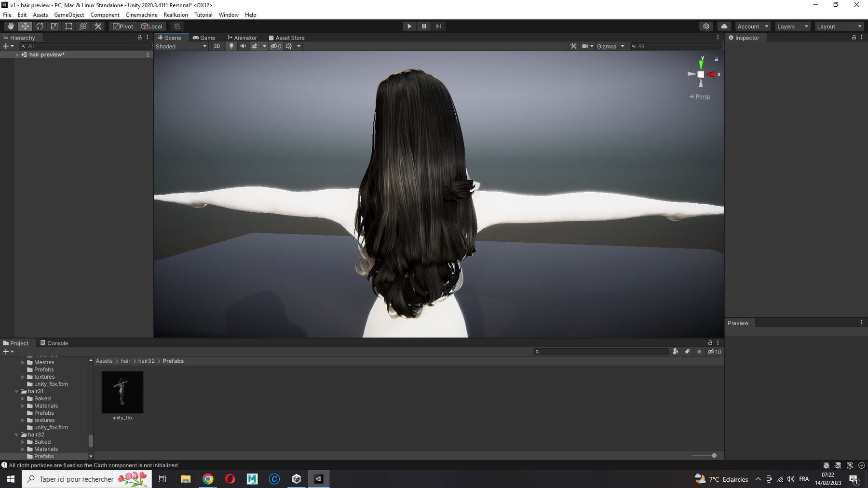
Task: Open component editor tools in Scene
Action: [573, 46]
